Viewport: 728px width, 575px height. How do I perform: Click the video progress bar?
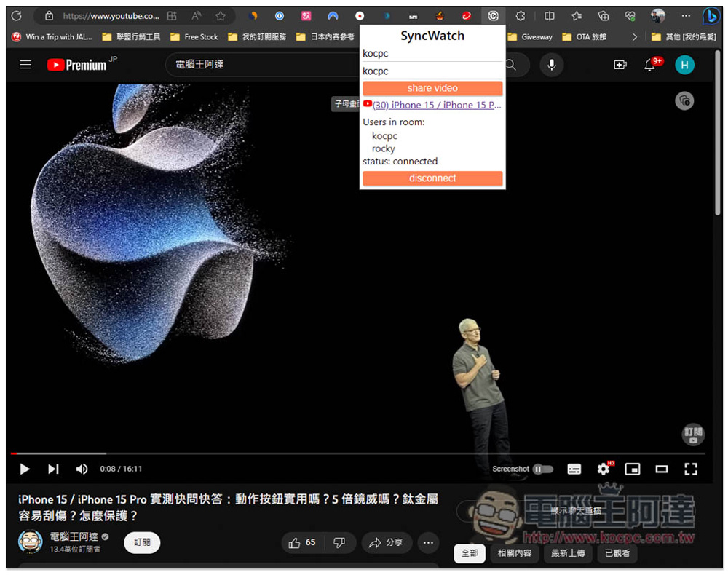(357, 453)
